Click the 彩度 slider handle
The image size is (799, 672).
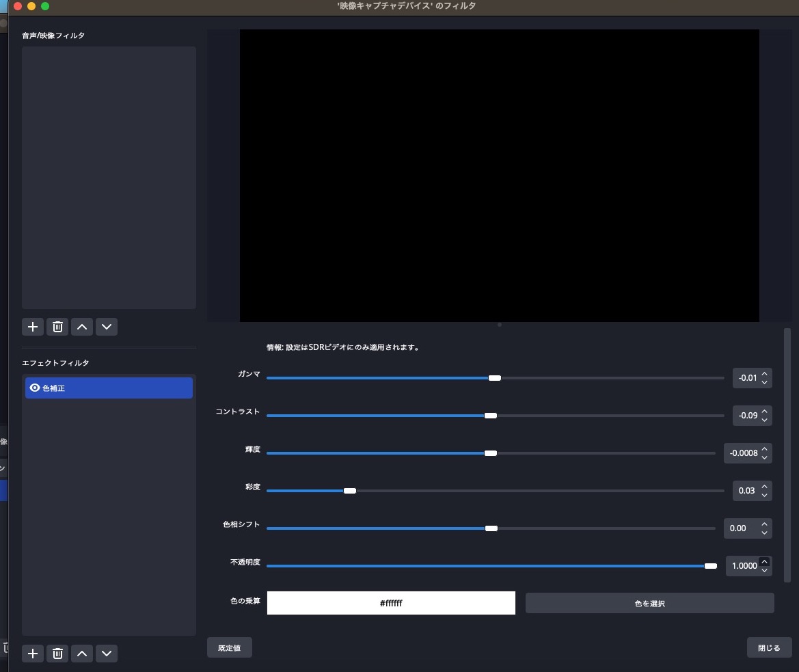(349, 491)
